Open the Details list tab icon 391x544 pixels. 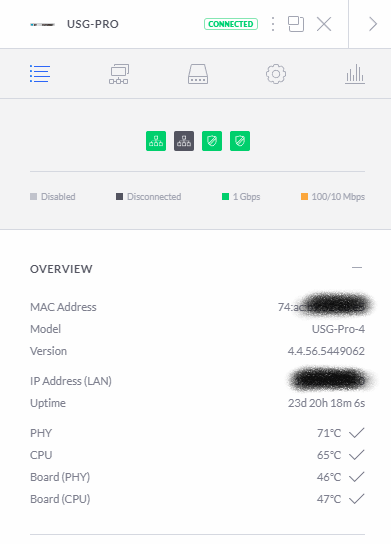coord(40,74)
